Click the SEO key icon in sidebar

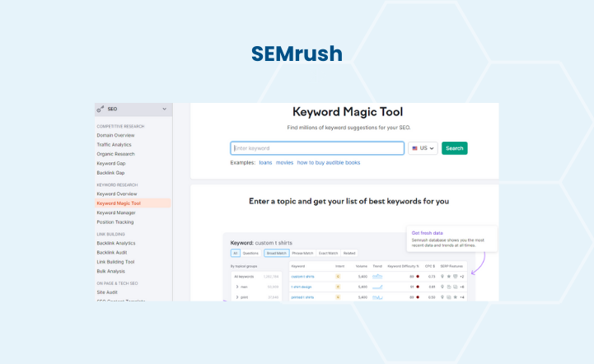(x=101, y=109)
